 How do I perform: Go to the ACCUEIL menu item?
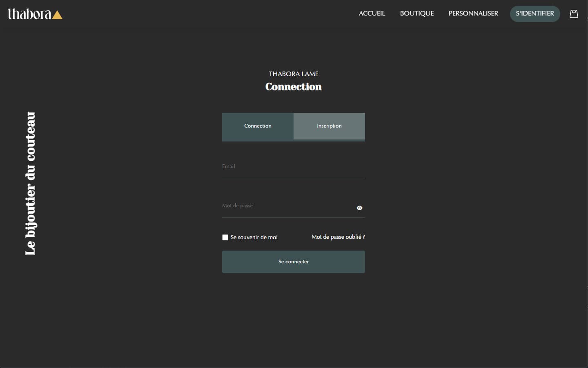(372, 13)
